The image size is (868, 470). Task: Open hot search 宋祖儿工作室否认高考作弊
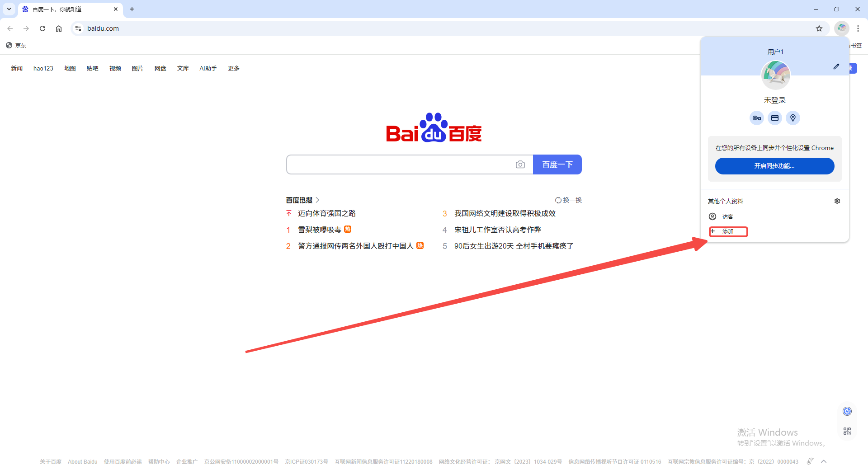tap(498, 230)
